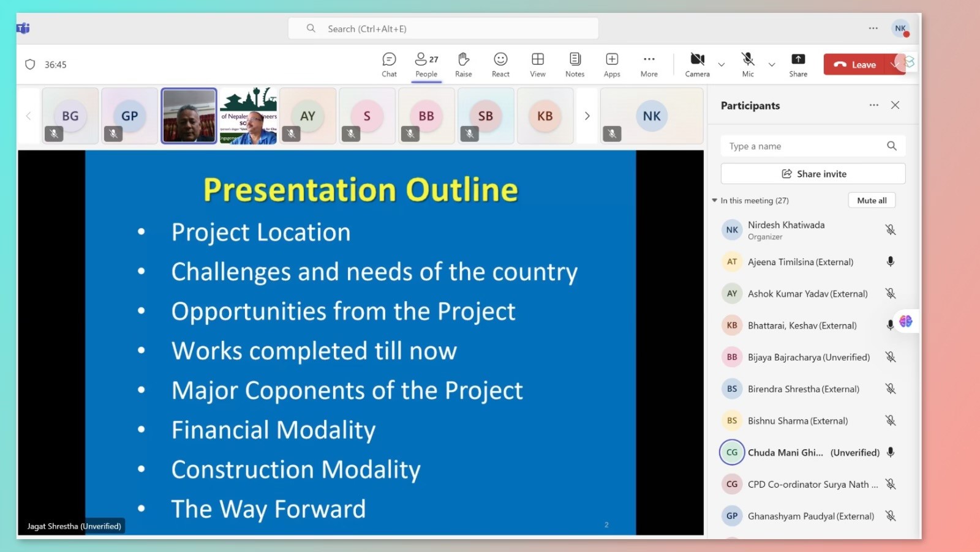
Task: Unmute the Mic in toolbar
Action: [x=748, y=64]
